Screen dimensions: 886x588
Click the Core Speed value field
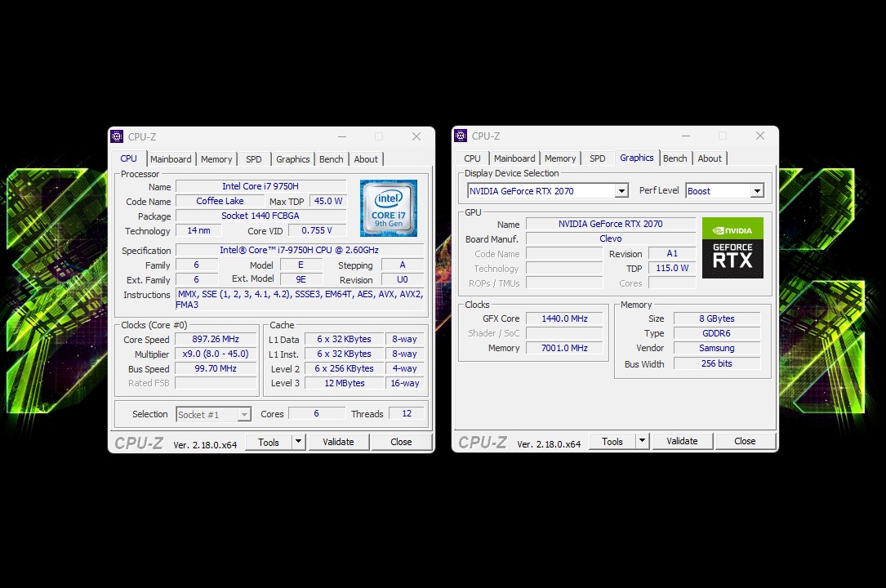[x=216, y=340]
